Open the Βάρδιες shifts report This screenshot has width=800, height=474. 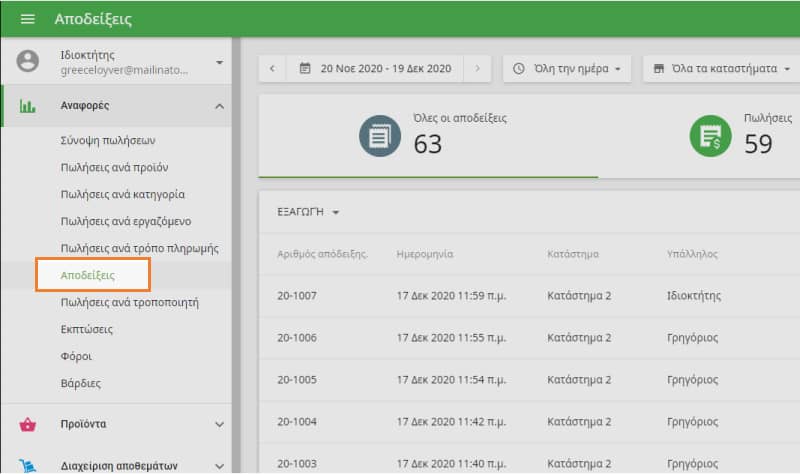tap(80, 383)
